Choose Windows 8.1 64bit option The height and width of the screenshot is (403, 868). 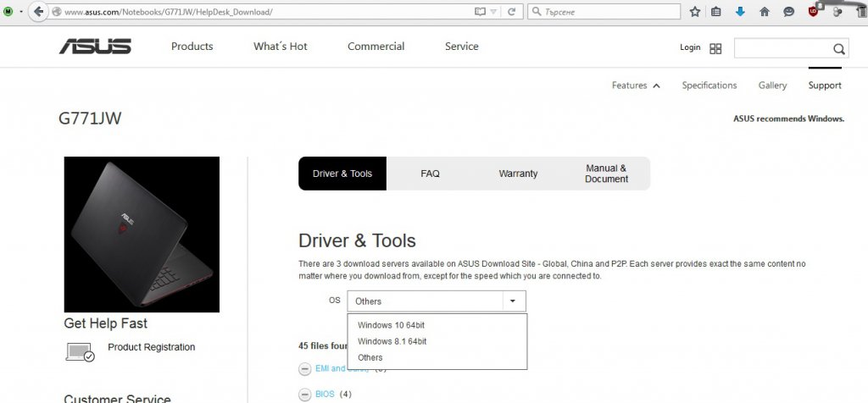click(392, 341)
